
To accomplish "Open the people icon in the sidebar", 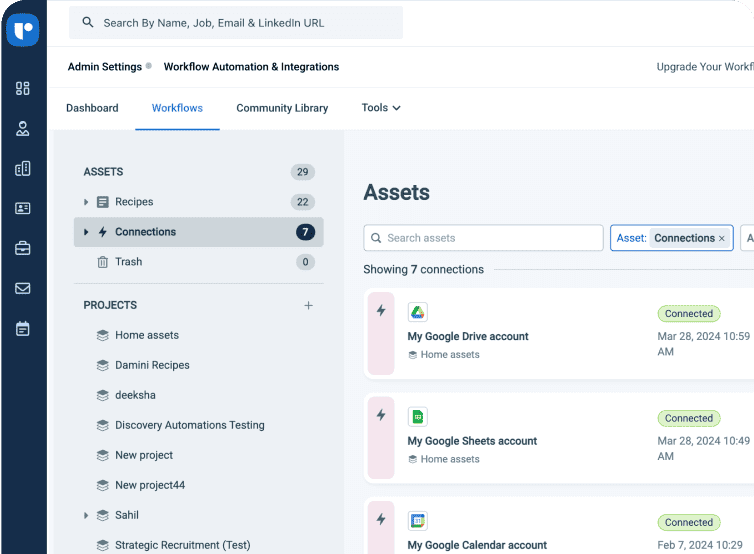I will (x=23, y=128).
